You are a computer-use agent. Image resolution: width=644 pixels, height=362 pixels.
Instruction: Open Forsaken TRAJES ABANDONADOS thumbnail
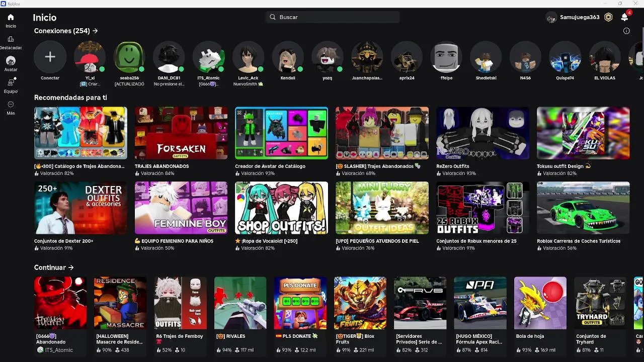(181, 133)
